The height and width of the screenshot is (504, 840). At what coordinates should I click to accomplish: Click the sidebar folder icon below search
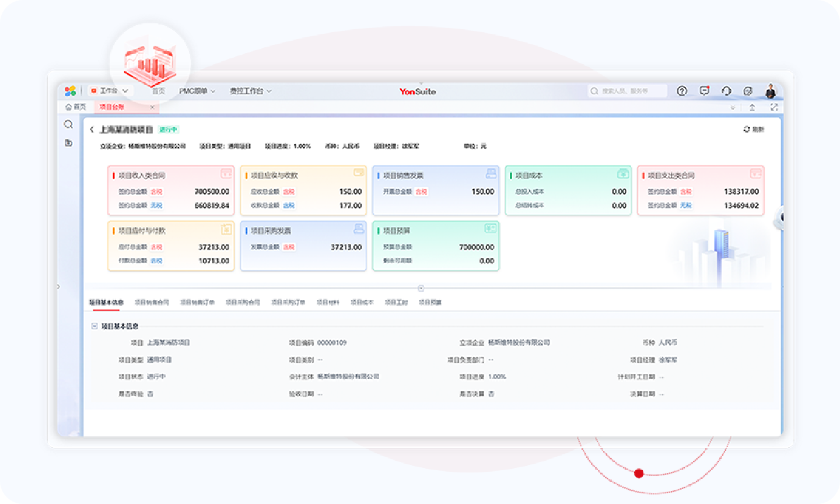click(68, 143)
